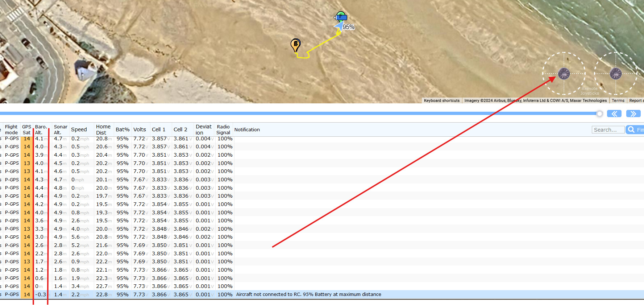Click the Notification column header
This screenshot has width=644, height=305.
(247, 129)
